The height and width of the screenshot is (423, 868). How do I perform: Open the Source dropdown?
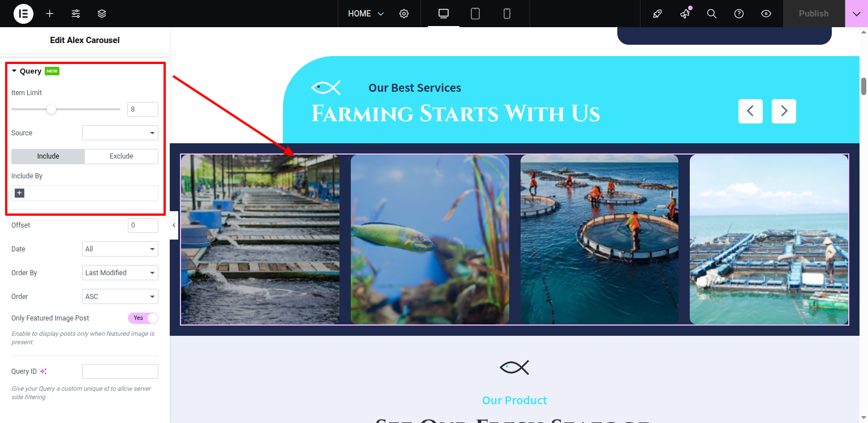[x=120, y=133]
